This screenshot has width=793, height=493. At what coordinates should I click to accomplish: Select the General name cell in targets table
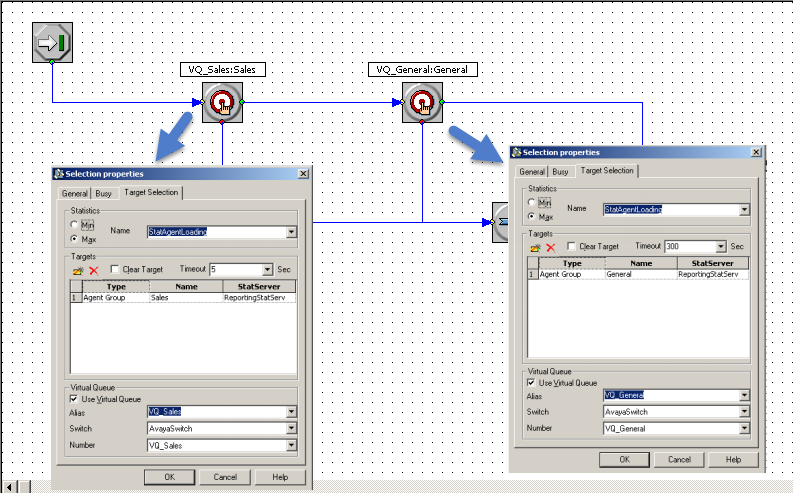(x=641, y=274)
